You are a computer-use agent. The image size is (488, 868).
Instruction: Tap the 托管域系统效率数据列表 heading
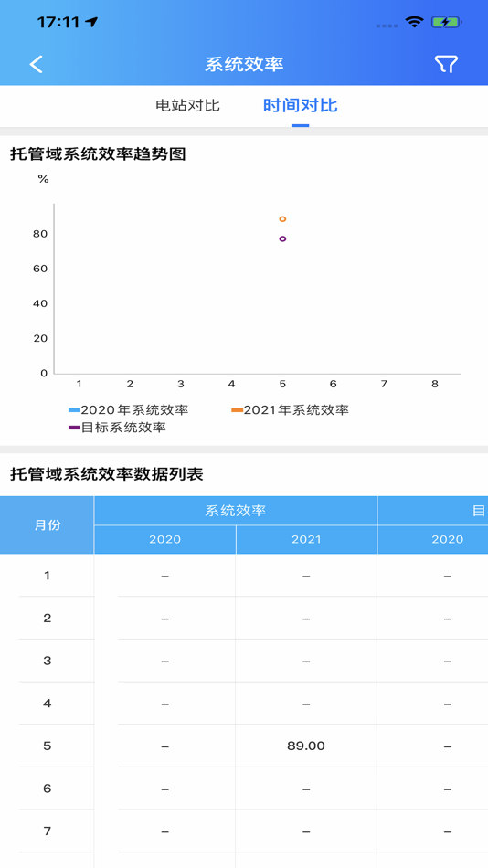[107, 474]
